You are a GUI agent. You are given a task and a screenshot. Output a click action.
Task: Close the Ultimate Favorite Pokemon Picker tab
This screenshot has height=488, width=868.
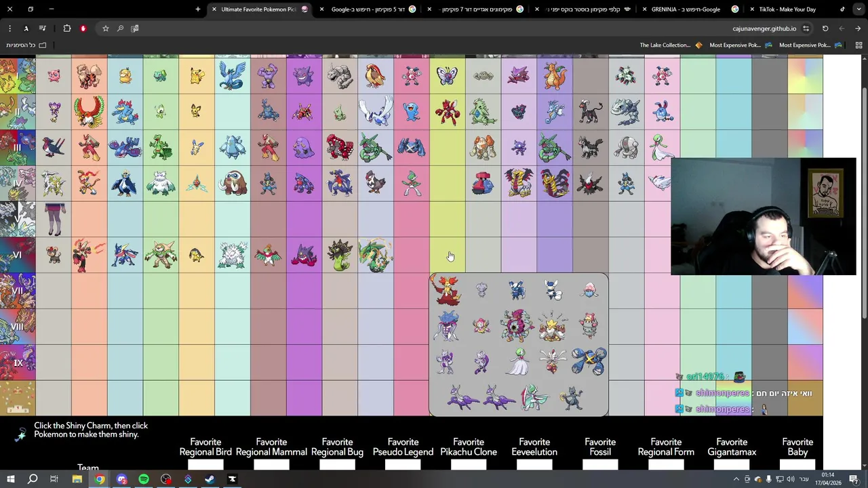[214, 9]
